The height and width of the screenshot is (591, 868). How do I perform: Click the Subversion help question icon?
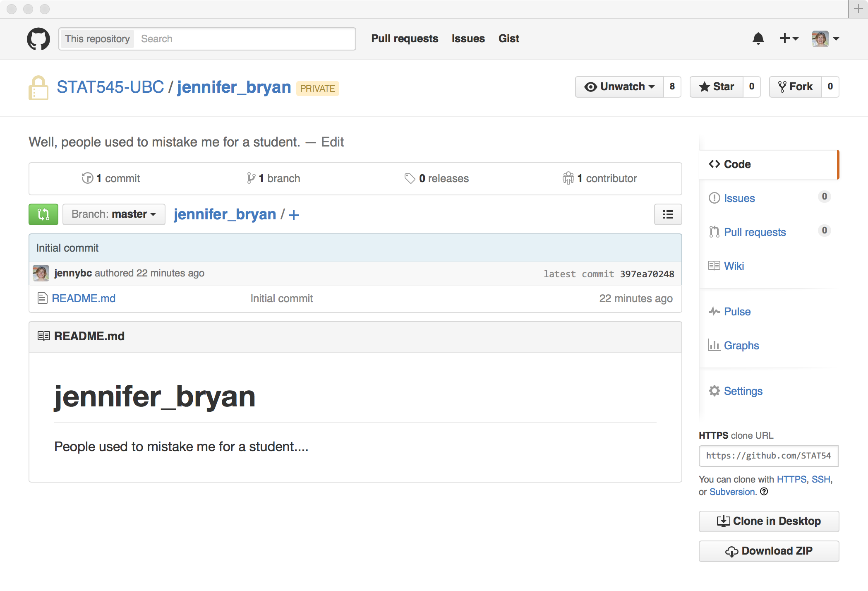[765, 492]
